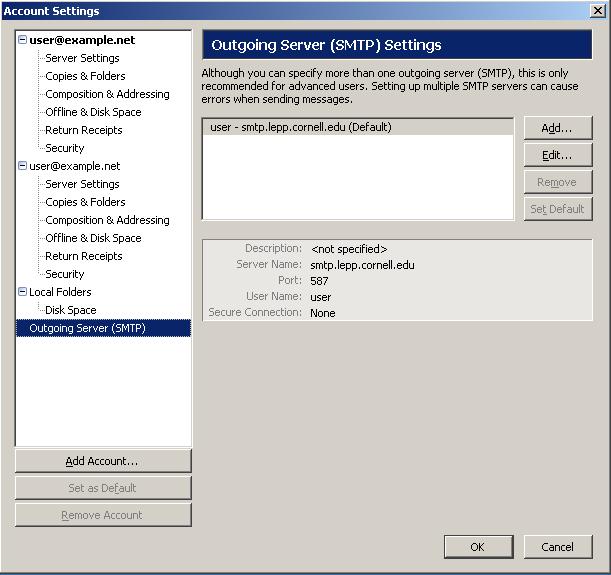
Task: Open Offline & Disk Space under first account
Action: coord(93,112)
